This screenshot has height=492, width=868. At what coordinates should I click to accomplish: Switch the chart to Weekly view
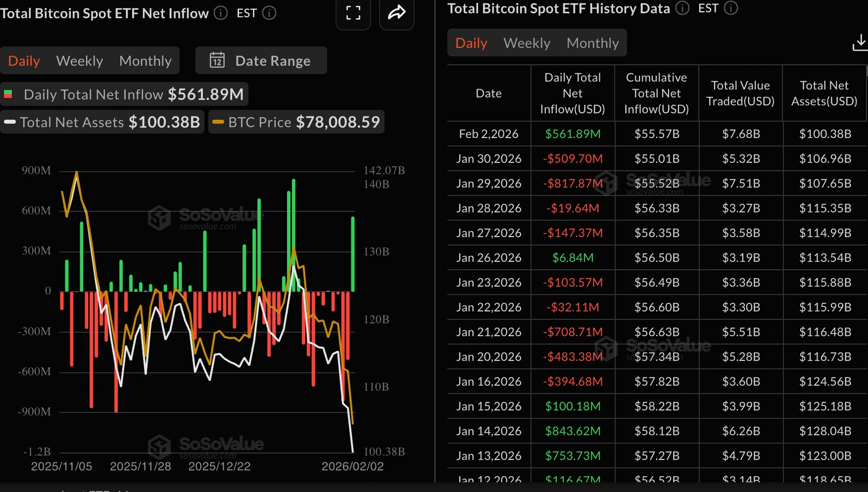click(79, 61)
